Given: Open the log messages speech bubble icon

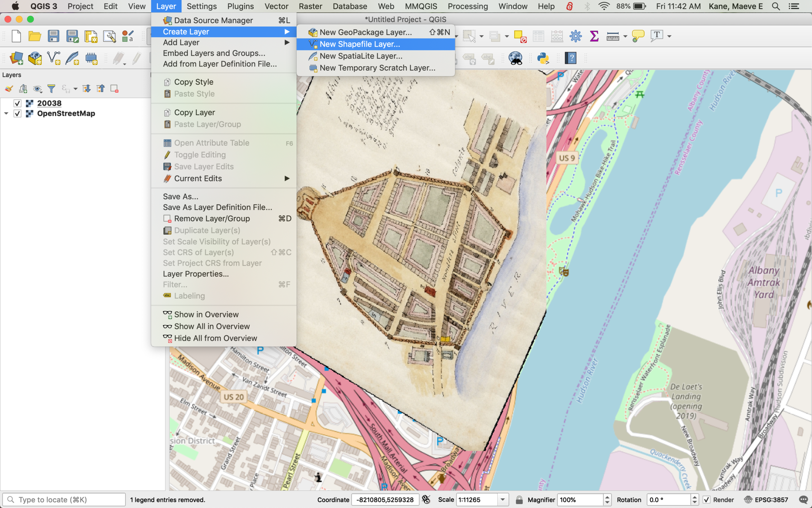Looking at the screenshot, I should [803, 500].
